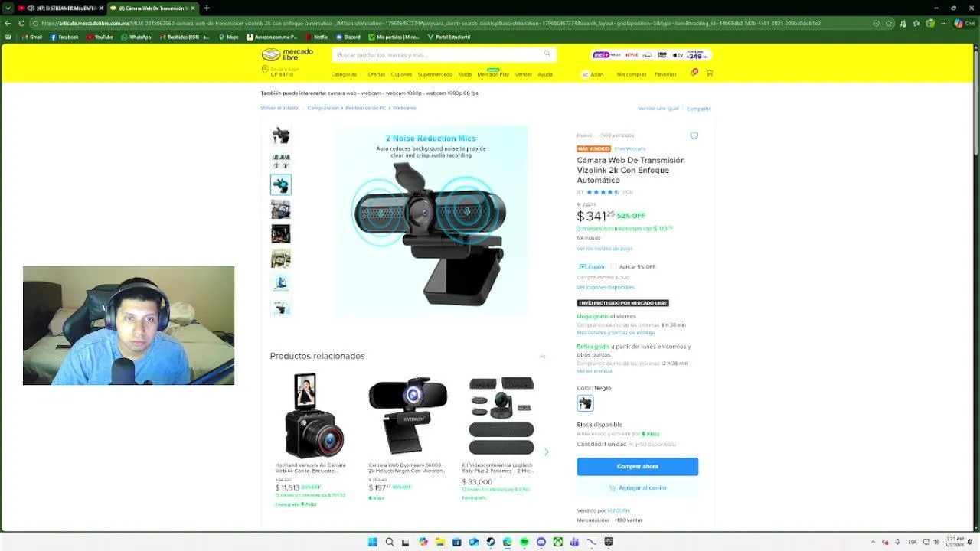Click the Mercado Libre logo

tap(287, 54)
